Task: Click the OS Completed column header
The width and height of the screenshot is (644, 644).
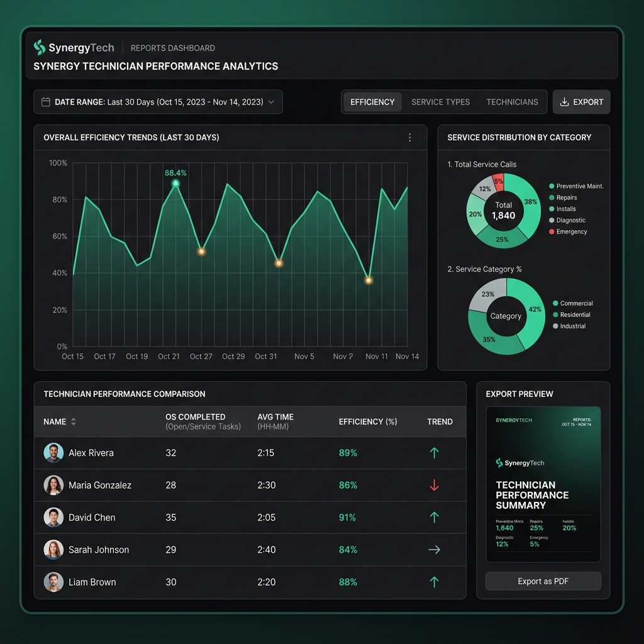Action: [203, 421]
